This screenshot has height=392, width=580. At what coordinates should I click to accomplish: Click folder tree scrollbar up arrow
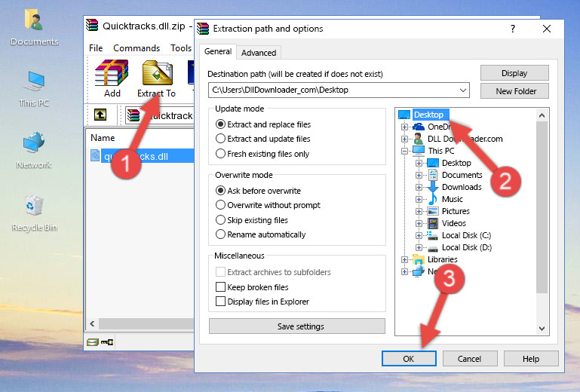542,115
